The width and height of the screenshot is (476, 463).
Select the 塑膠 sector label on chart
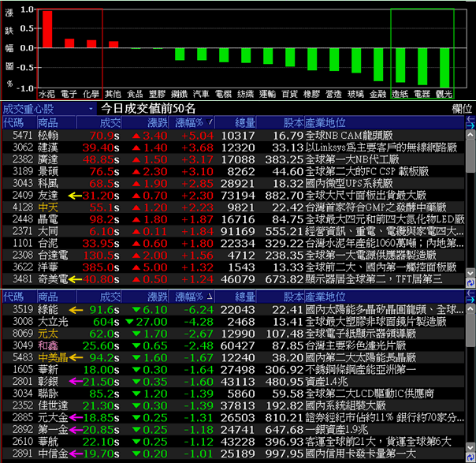click(157, 94)
